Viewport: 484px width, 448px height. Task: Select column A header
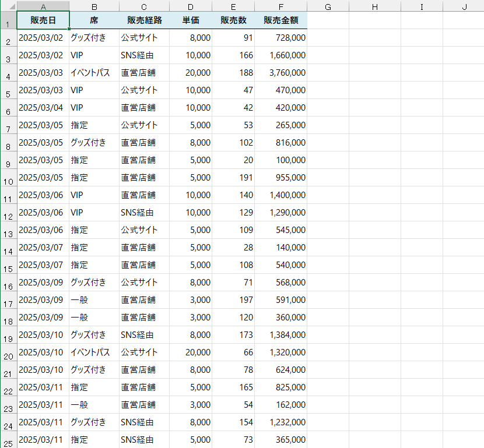point(43,6)
